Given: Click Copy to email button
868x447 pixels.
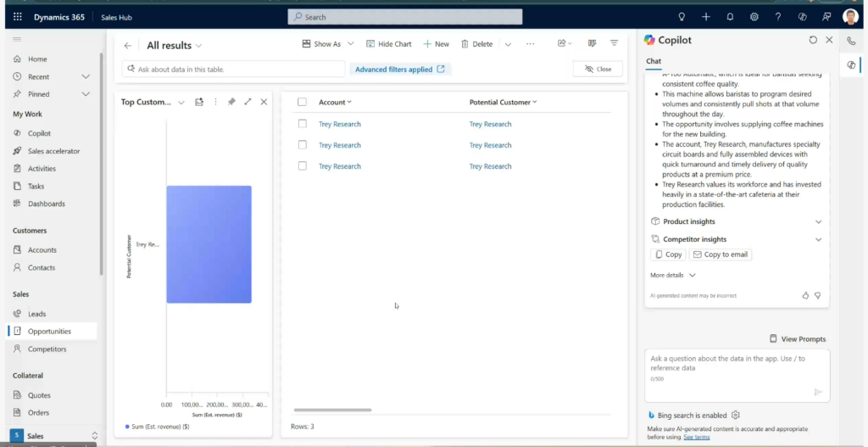Looking at the screenshot, I should [721, 254].
